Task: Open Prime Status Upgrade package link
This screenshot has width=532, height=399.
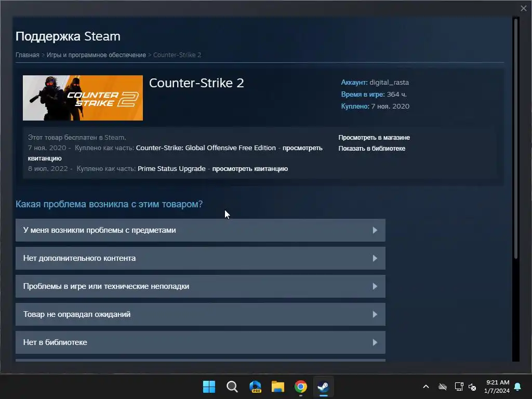Action: pos(171,169)
